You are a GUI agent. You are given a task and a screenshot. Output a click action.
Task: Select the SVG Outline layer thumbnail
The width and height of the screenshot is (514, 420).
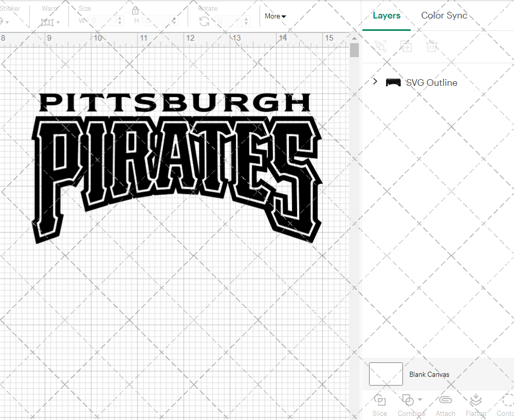pos(393,83)
